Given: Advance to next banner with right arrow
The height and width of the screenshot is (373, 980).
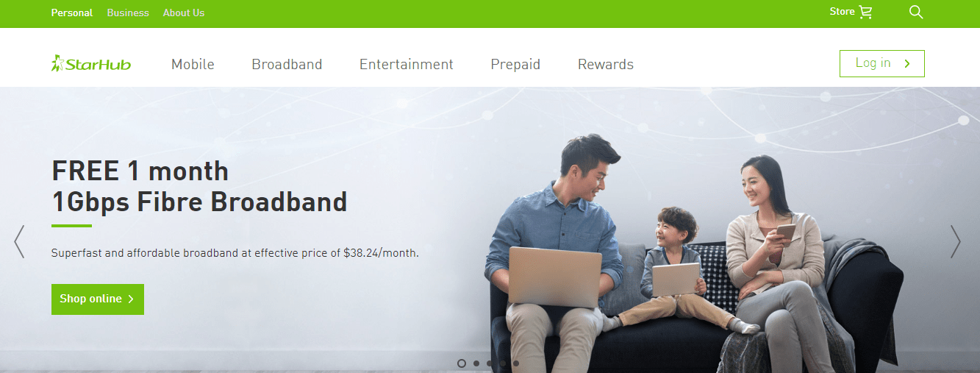Looking at the screenshot, I should (x=955, y=241).
